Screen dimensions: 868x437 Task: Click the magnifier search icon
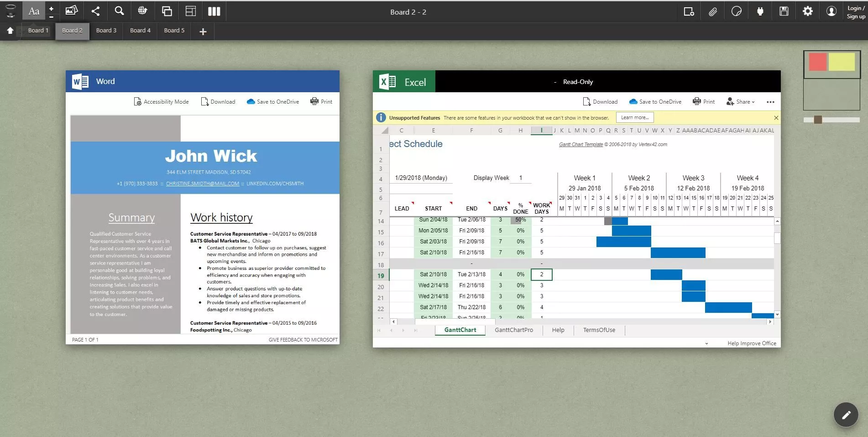point(119,11)
